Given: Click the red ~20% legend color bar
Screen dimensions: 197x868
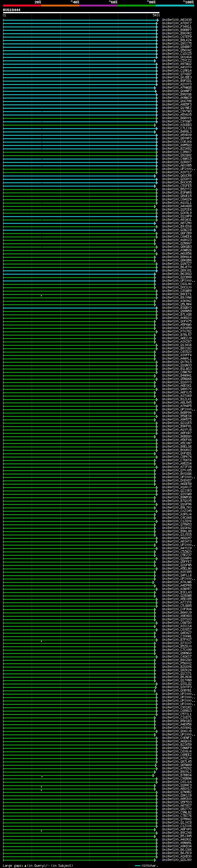Looking at the screenshot, I should pos(22,6).
